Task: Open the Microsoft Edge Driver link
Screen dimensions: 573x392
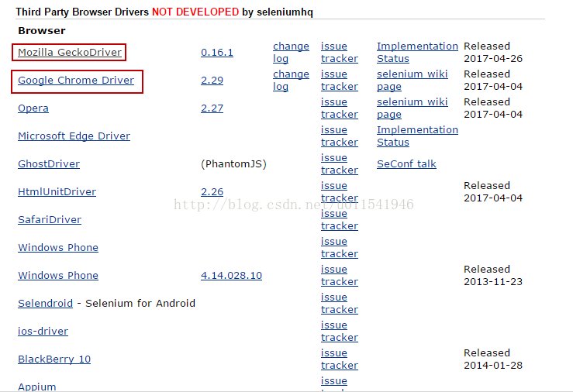Action: [x=74, y=136]
